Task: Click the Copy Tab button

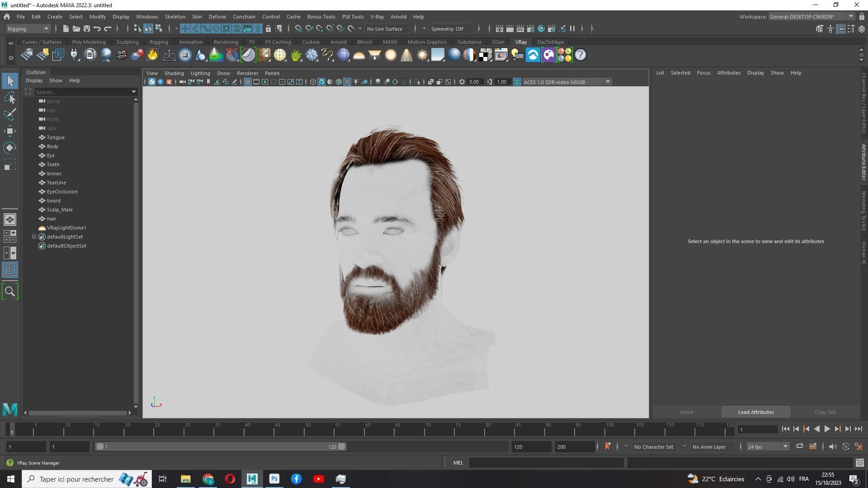Action: [825, 412]
